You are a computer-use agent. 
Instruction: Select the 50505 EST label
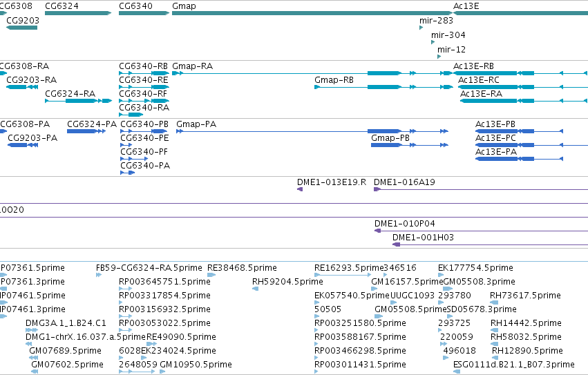point(328,309)
